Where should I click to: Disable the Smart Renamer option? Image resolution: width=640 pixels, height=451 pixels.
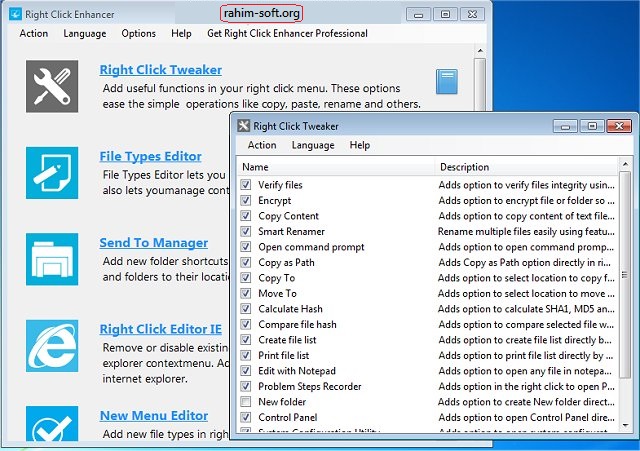[x=245, y=231]
